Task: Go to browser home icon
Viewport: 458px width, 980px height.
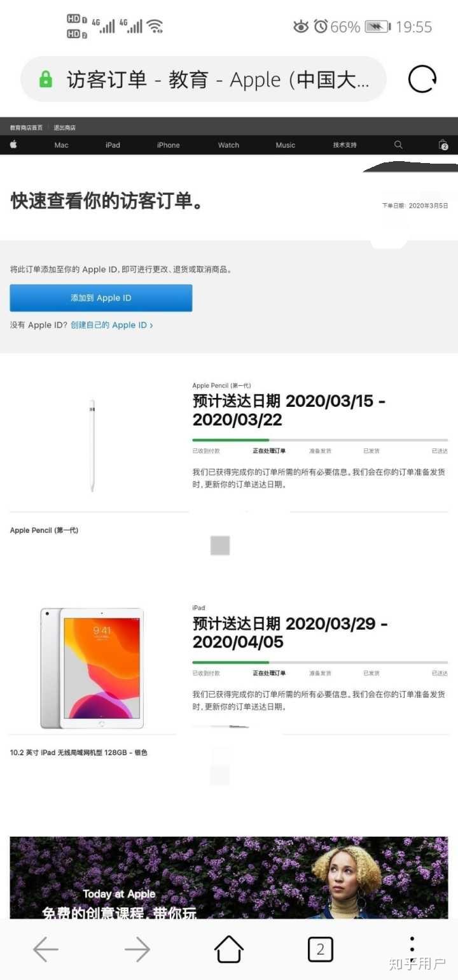Action: pos(229,949)
